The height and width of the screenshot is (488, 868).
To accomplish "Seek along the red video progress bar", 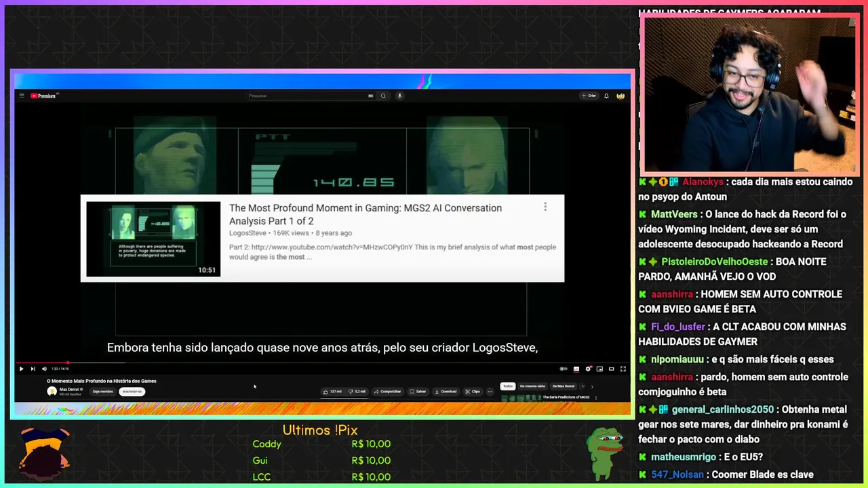I will click(x=322, y=363).
